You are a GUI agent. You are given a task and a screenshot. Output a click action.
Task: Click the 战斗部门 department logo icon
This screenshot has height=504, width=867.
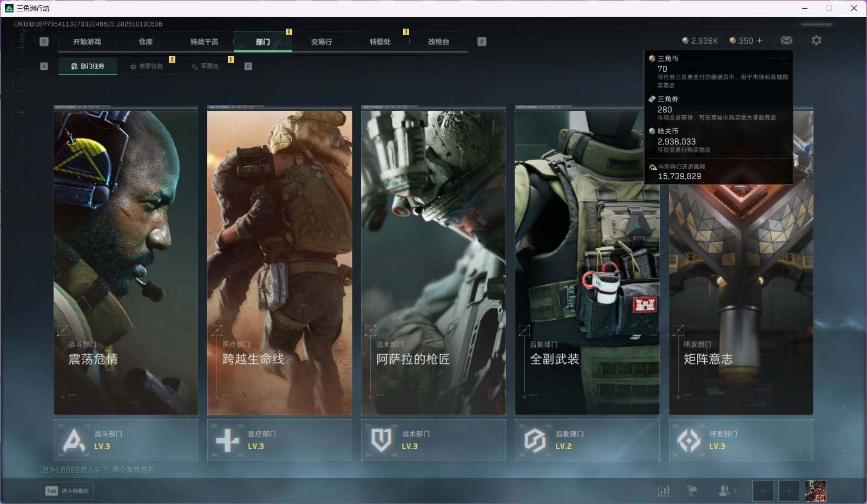tap(74, 440)
